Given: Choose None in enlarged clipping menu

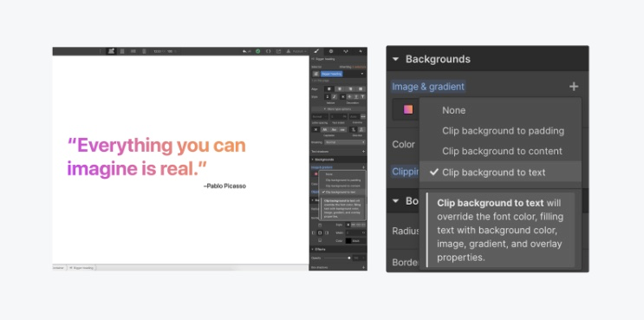Looking at the screenshot, I should click(x=454, y=110).
